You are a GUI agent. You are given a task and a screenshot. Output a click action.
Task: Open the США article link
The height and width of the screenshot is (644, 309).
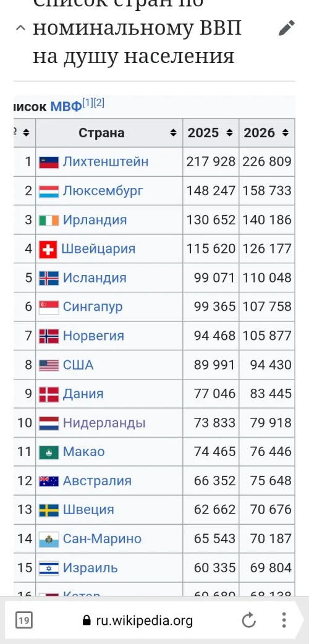click(x=78, y=365)
